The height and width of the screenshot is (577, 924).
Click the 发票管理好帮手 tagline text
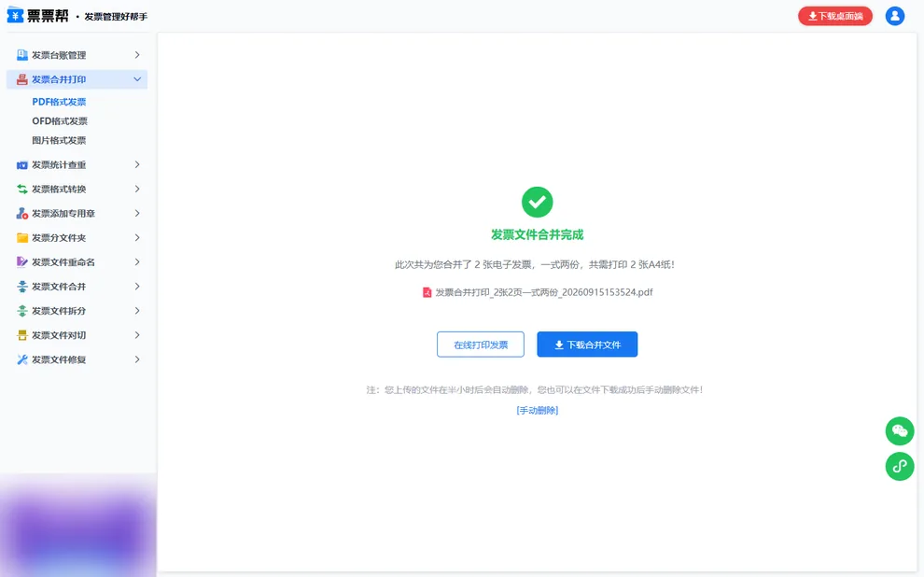coord(116,17)
